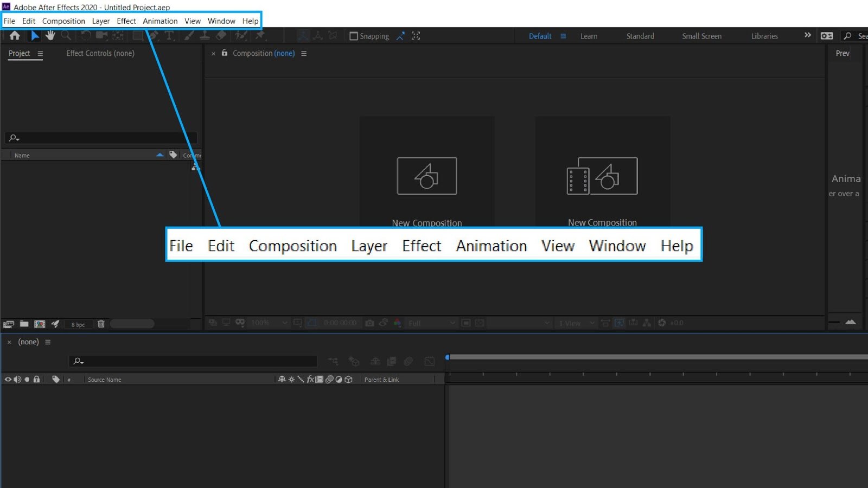Click the workspace sync icon beside search
The width and height of the screenshot is (868, 488).
(827, 36)
